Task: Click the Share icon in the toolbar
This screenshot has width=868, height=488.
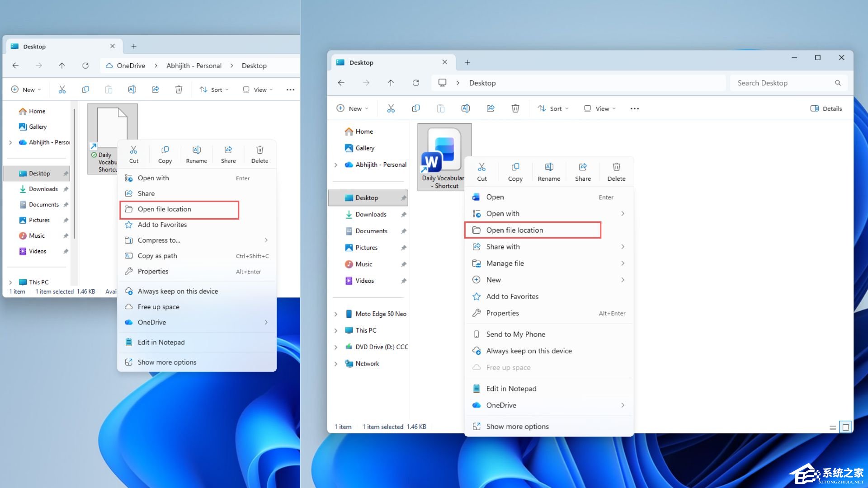Action: [491, 108]
